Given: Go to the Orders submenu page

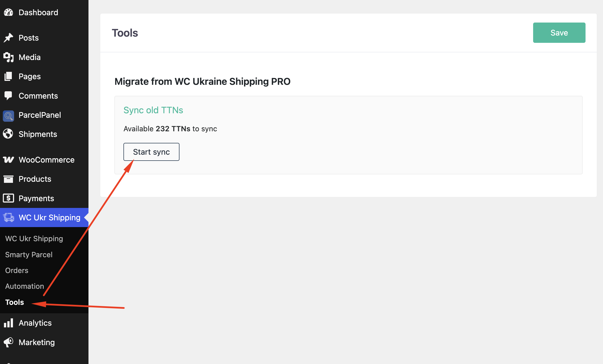Looking at the screenshot, I should pyautogui.click(x=17, y=270).
